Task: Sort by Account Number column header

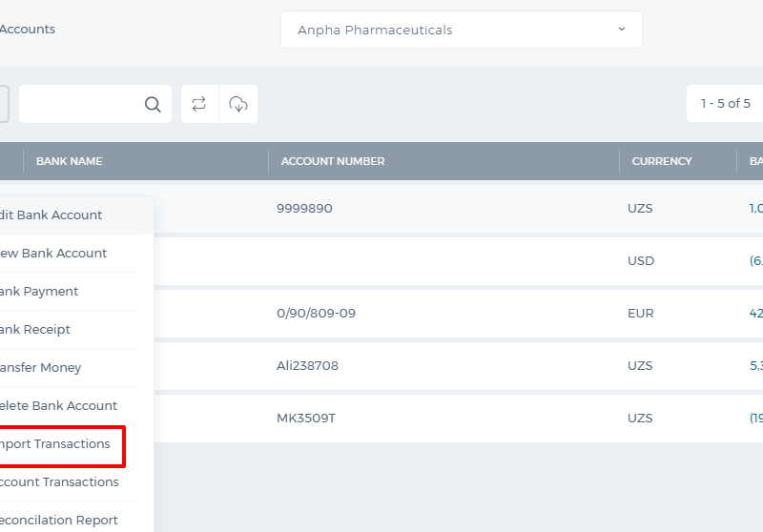Action: click(333, 161)
